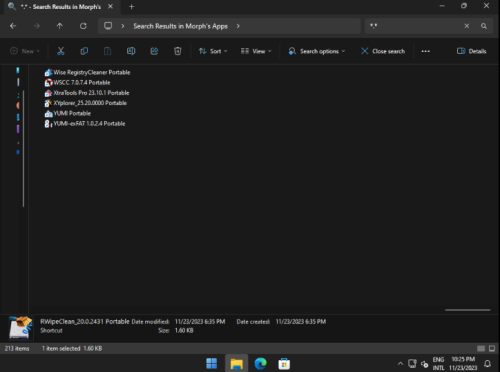
Task: Open the clock showing 10:25 PM
Action: [463, 364]
